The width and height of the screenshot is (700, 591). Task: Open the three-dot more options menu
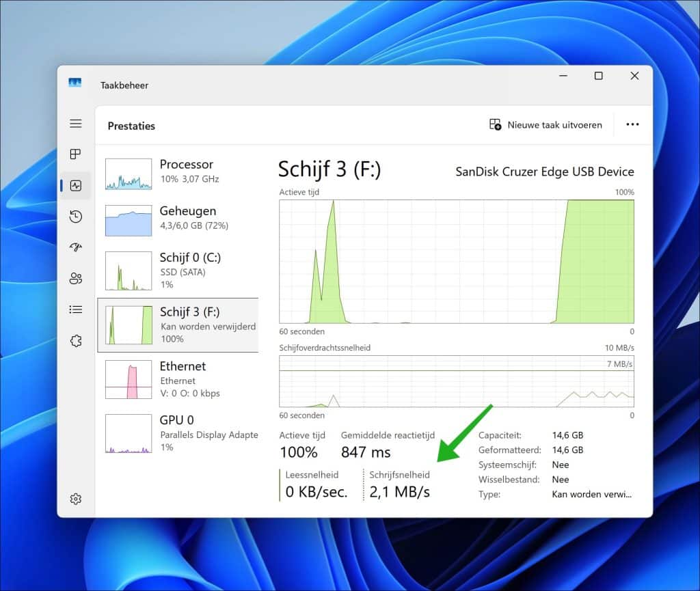(632, 125)
